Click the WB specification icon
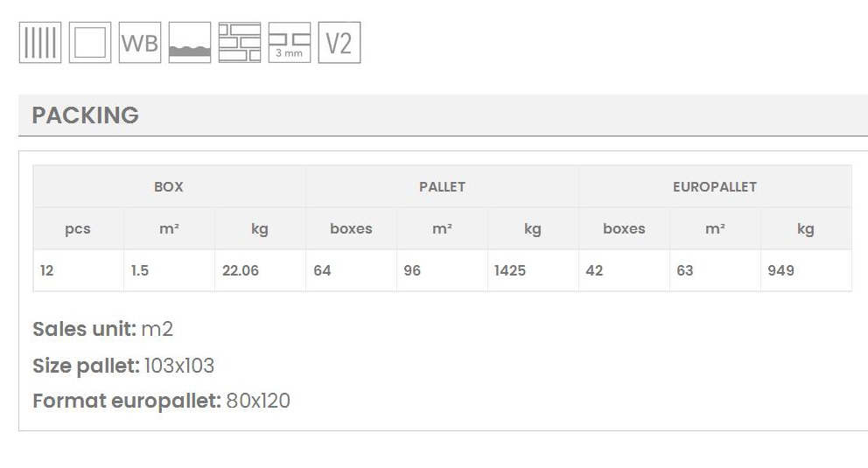 140,43
